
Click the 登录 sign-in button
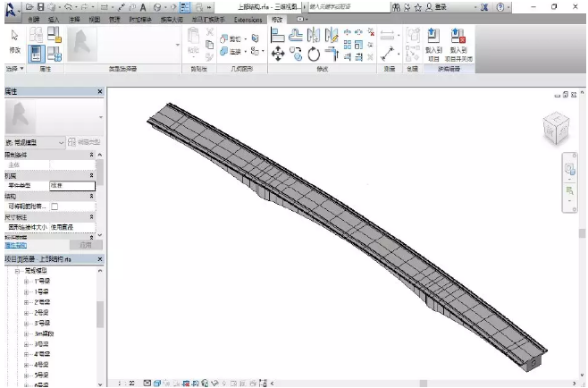[436, 7]
